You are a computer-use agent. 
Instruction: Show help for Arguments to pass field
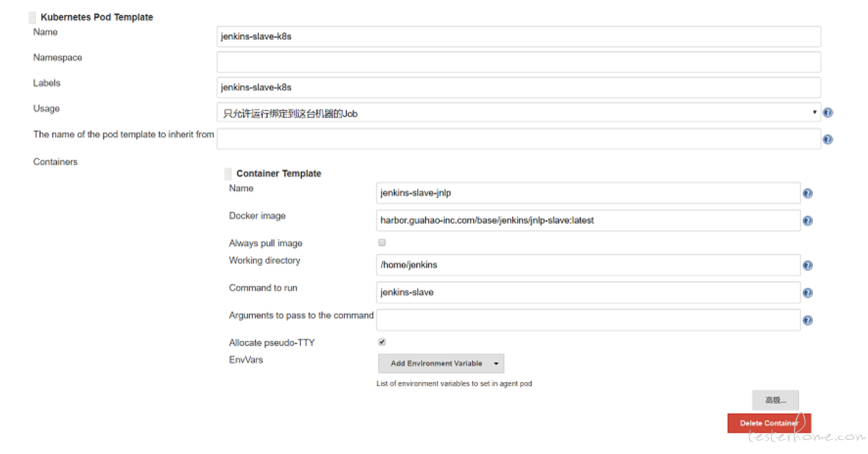pyautogui.click(x=807, y=321)
